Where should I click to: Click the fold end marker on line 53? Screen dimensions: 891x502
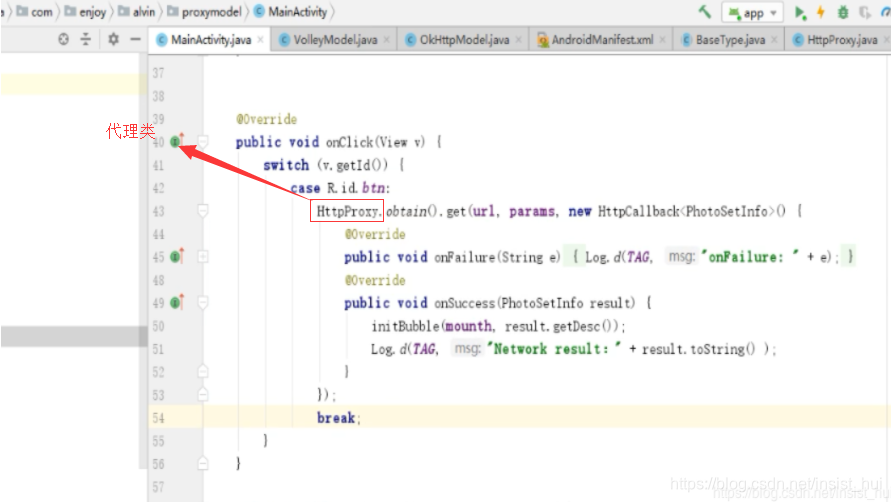203,394
